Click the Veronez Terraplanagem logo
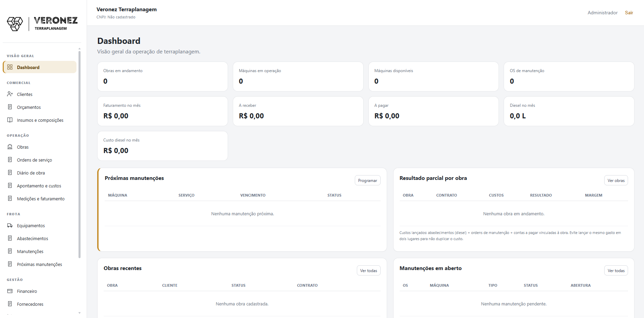644x318 pixels. [x=42, y=24]
